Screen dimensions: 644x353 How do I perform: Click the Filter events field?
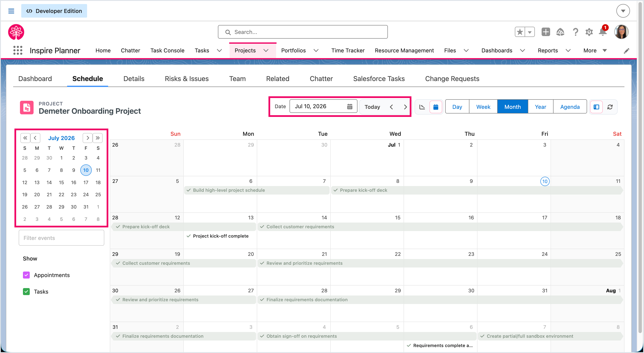coord(61,238)
